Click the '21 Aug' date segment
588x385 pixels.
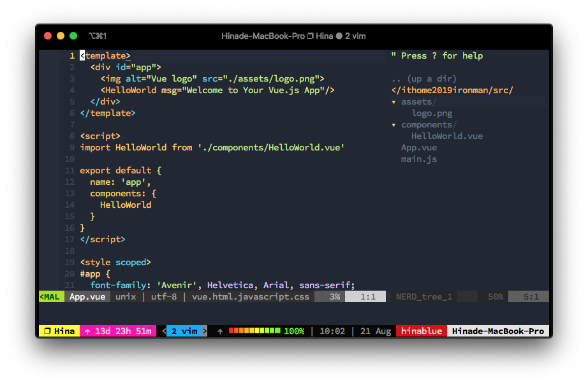[376, 331]
